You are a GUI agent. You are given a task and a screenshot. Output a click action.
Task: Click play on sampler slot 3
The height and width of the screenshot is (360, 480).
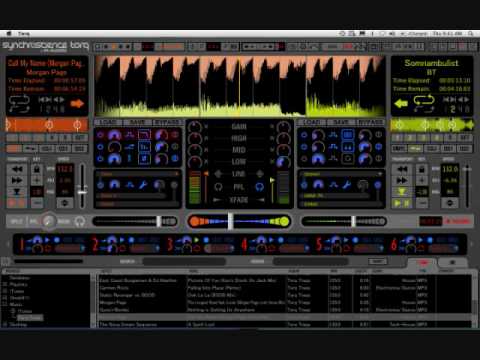(196, 240)
